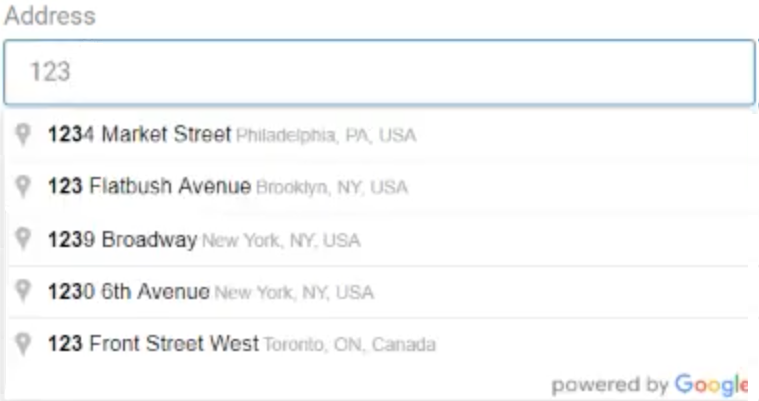
Task: Select the 1234 Market Street suggestion
Action: click(140, 134)
